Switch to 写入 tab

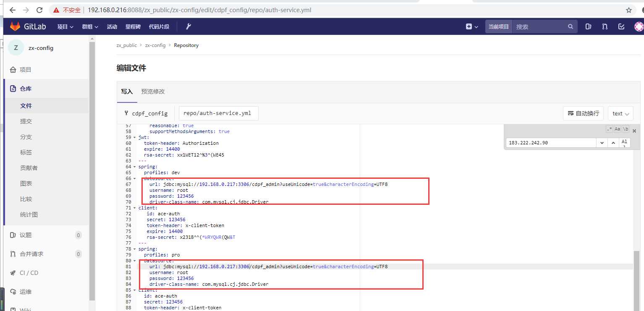pyautogui.click(x=127, y=91)
